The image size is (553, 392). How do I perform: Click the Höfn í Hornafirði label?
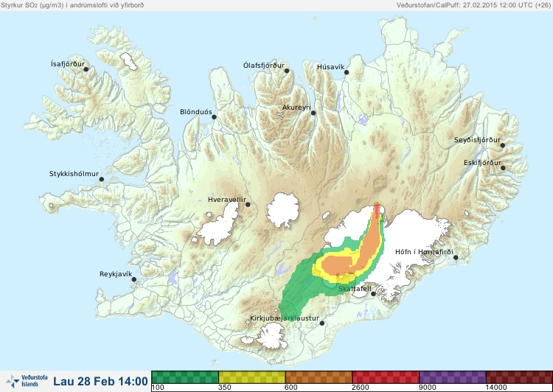pyautogui.click(x=424, y=252)
